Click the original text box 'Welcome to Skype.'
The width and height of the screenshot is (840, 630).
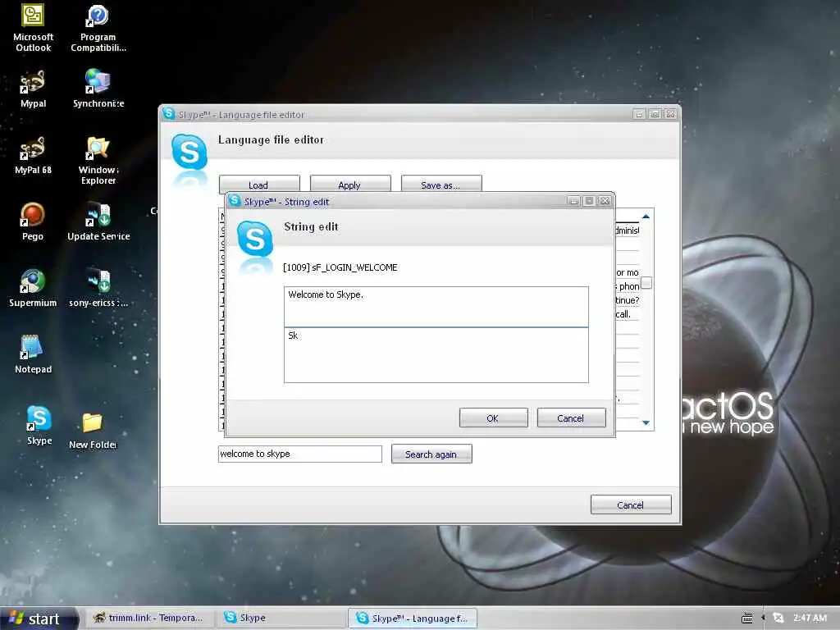(436, 307)
